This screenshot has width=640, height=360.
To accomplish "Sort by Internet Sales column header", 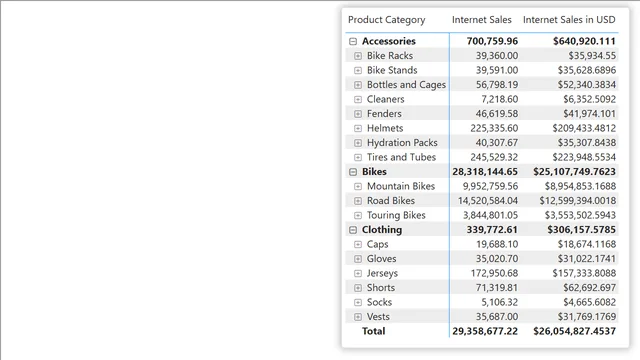I will coord(482,20).
